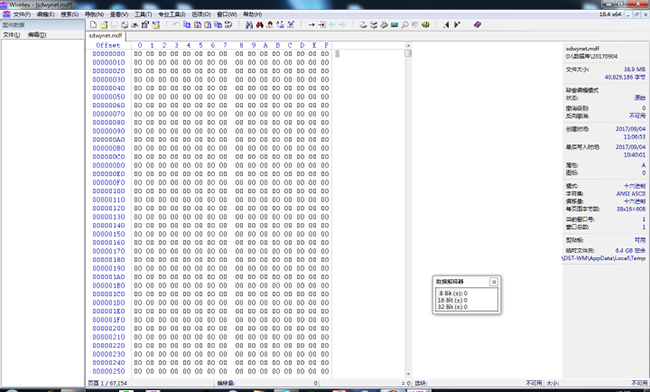
Task: Open the 文件(L) menu in the left panel
Action: tap(12, 35)
